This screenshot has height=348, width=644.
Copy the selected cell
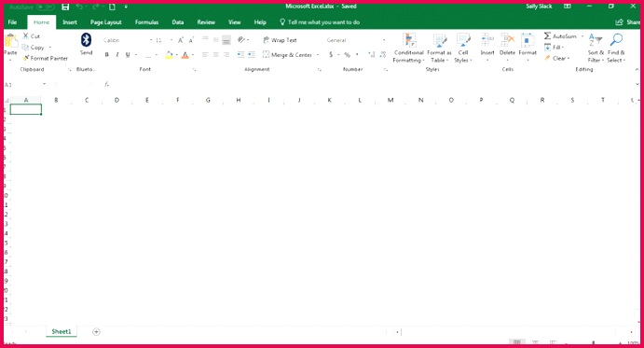[x=25, y=48]
